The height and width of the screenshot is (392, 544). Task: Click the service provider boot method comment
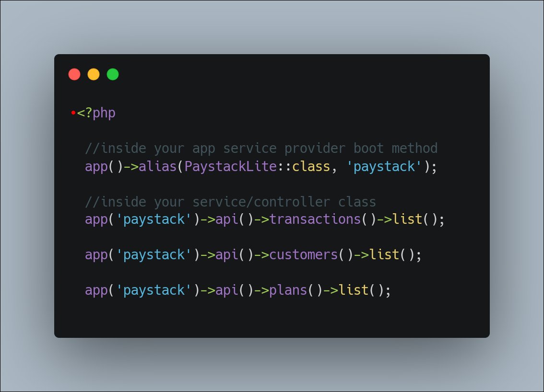(261, 149)
